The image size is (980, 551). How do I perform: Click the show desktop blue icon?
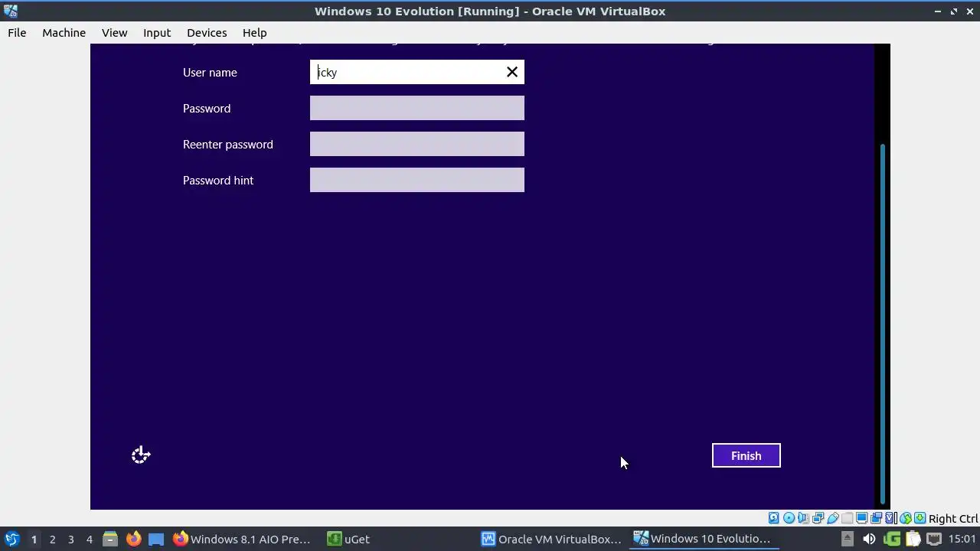pyautogui.click(x=156, y=539)
